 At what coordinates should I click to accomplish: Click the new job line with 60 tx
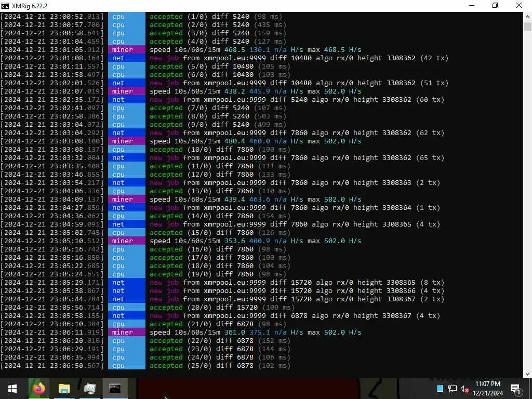coord(222,99)
